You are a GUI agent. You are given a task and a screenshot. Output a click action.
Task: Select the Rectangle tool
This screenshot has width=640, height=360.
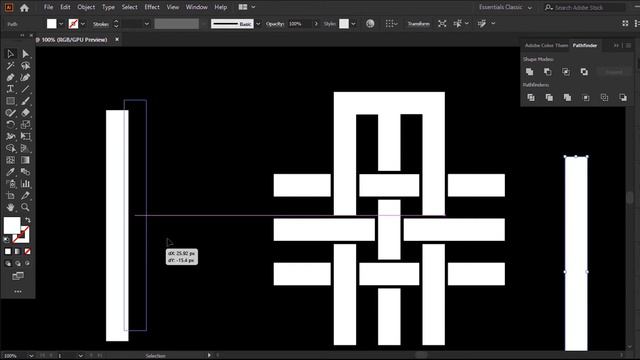11,101
